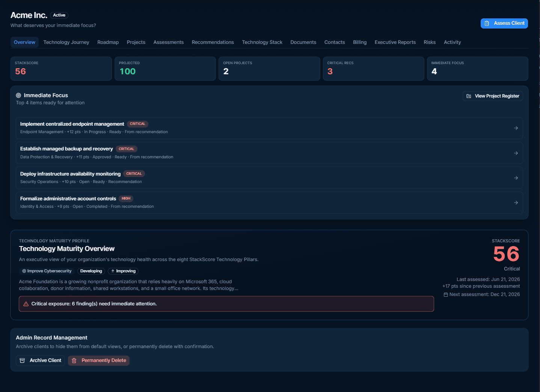This screenshot has width=540, height=392.
Task: Open the Roadmap tab
Action: point(108,42)
